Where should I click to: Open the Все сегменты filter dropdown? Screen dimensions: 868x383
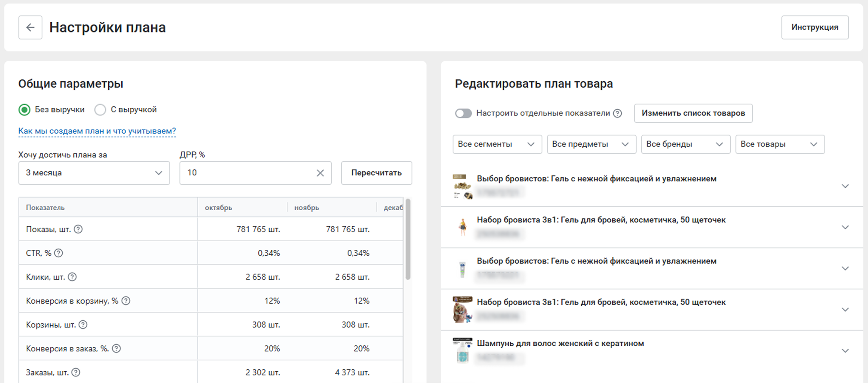(x=497, y=144)
